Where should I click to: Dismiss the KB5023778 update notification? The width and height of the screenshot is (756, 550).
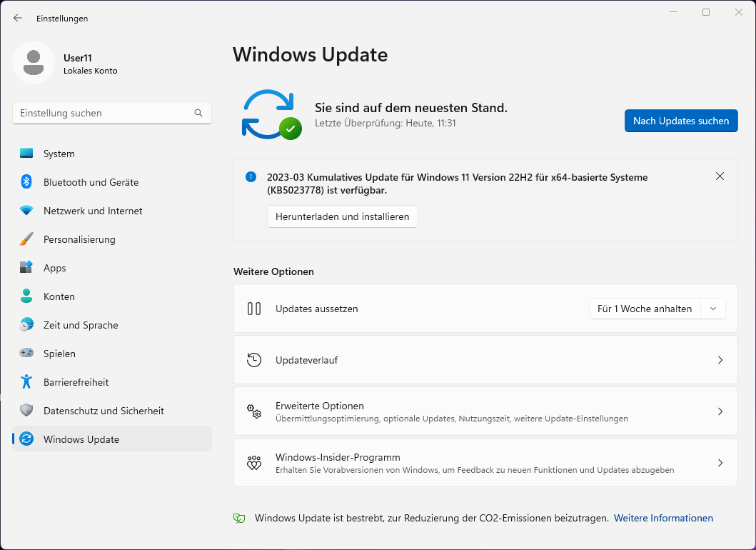coord(720,176)
